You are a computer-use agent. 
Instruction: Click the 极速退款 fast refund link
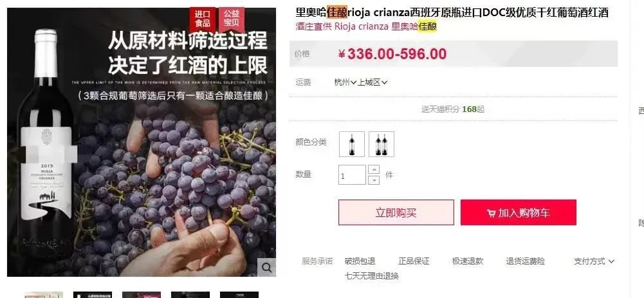(x=467, y=261)
